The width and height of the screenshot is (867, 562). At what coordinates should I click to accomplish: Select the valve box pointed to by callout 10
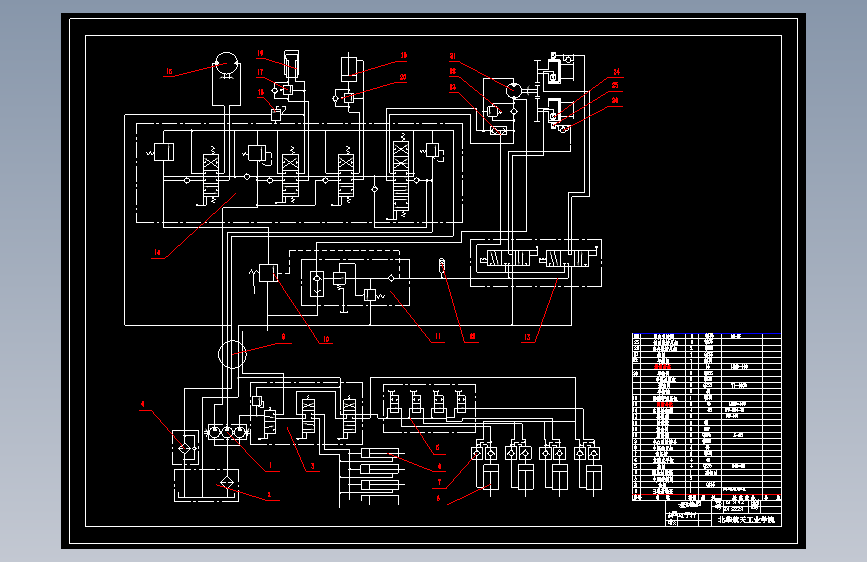(268, 273)
